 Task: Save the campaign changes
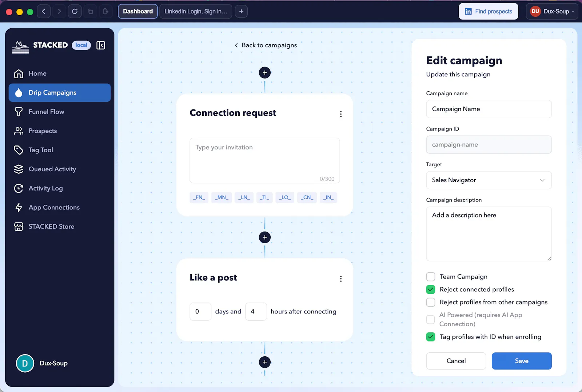522,361
